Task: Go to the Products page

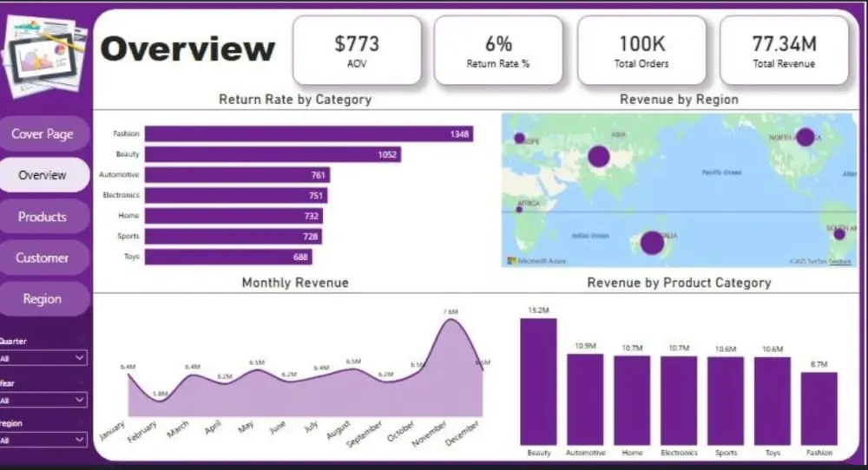Action: point(43,217)
